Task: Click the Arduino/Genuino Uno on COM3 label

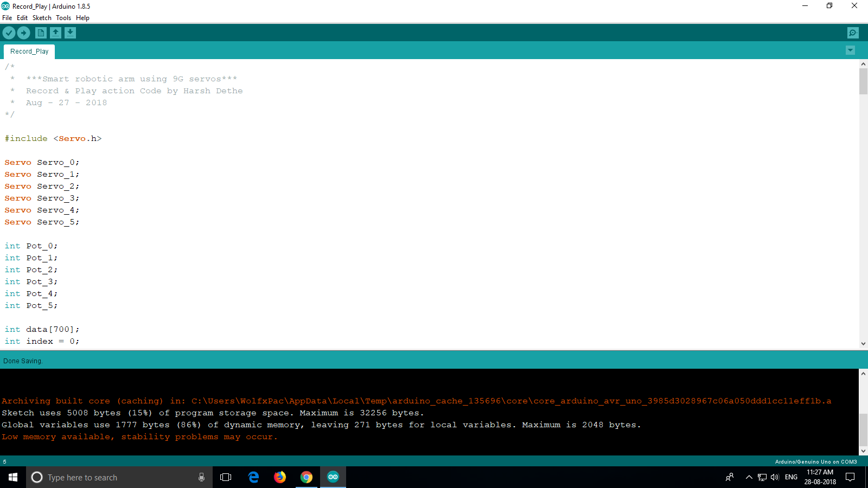Action: coord(815,461)
